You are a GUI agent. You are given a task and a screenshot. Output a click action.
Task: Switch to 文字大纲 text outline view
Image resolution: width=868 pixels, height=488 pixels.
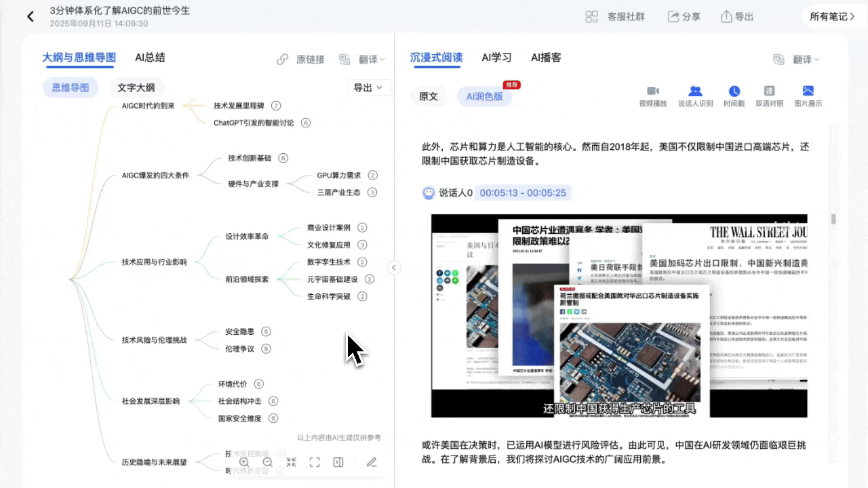point(136,87)
